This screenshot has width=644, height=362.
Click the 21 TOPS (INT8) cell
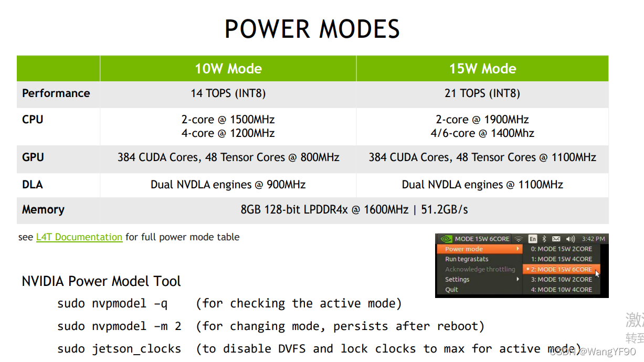coord(482,93)
